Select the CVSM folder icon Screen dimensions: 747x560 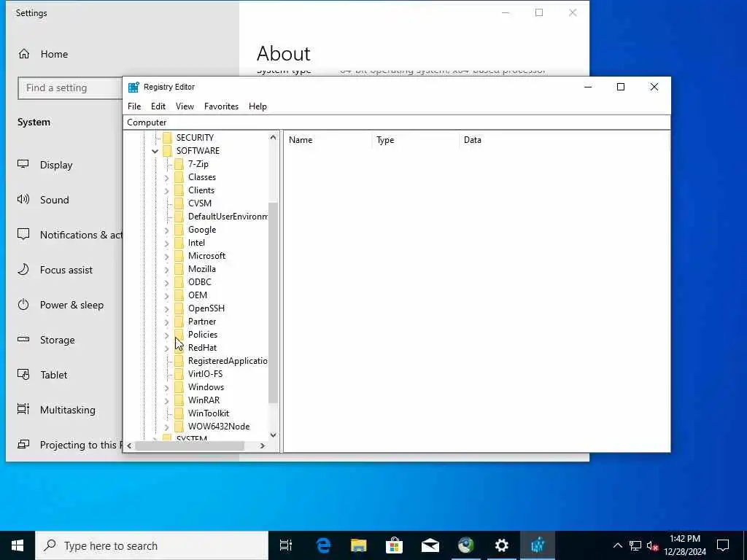[x=179, y=203]
